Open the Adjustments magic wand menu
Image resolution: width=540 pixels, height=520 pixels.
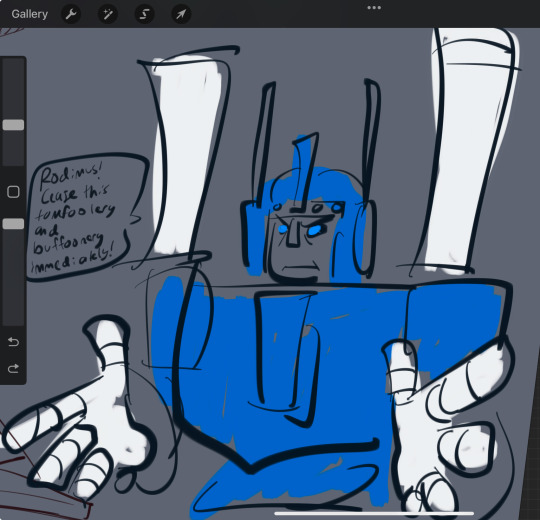108,14
